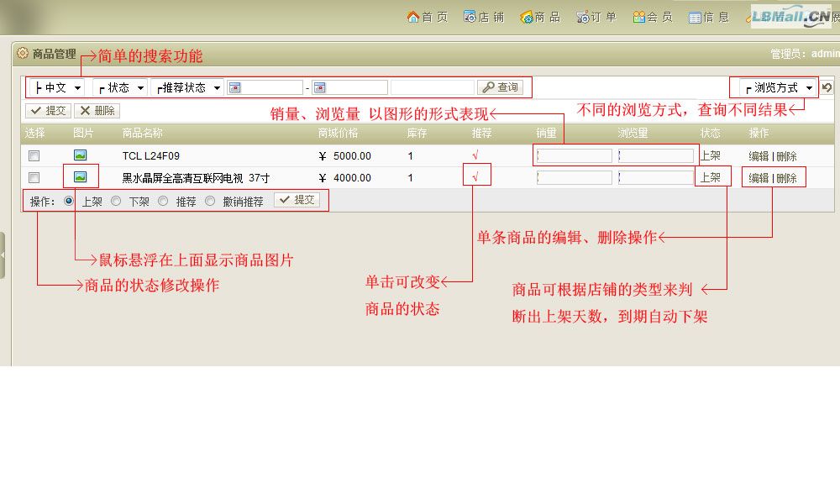This screenshot has width=840, height=504.
Task: Click the end date calendar icon
Action: tap(319, 87)
